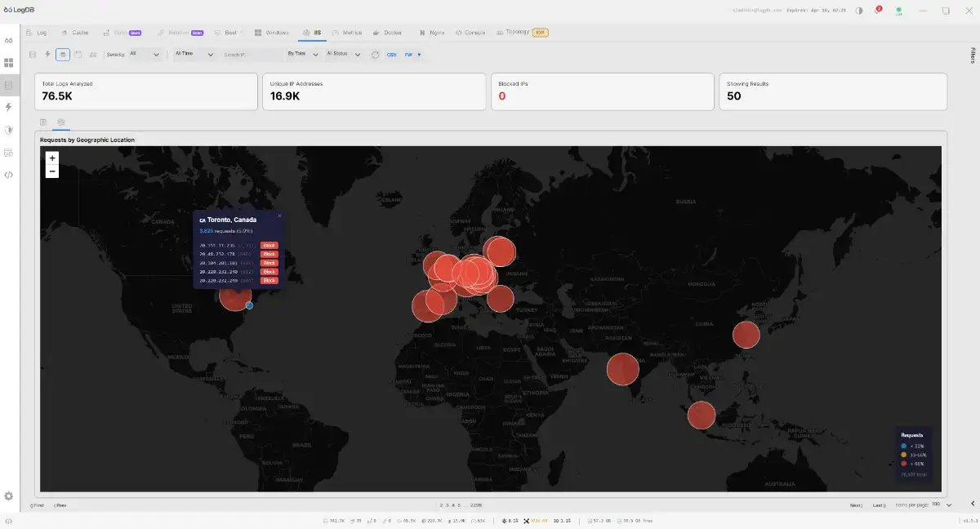The width and height of the screenshot is (980, 529).
Task: Click the lightning bolt sidebar icon
Action: coord(9,107)
